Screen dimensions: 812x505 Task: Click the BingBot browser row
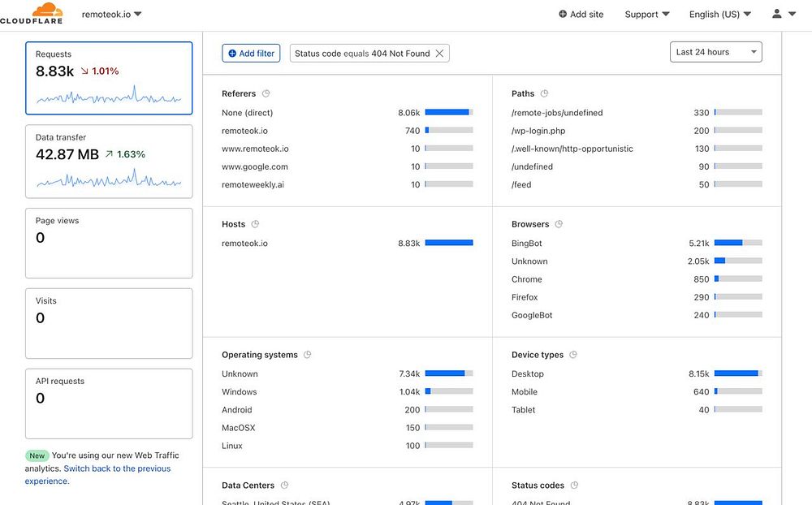click(637, 243)
